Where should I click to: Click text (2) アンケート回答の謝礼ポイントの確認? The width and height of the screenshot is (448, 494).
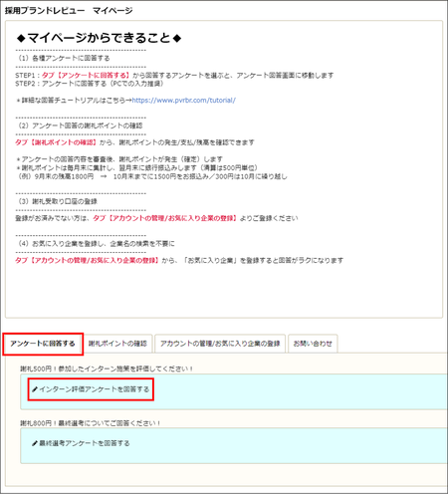point(80,125)
